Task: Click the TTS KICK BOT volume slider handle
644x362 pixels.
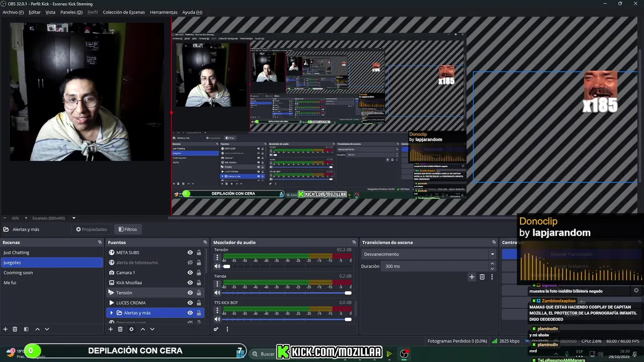Action: tap(348, 319)
